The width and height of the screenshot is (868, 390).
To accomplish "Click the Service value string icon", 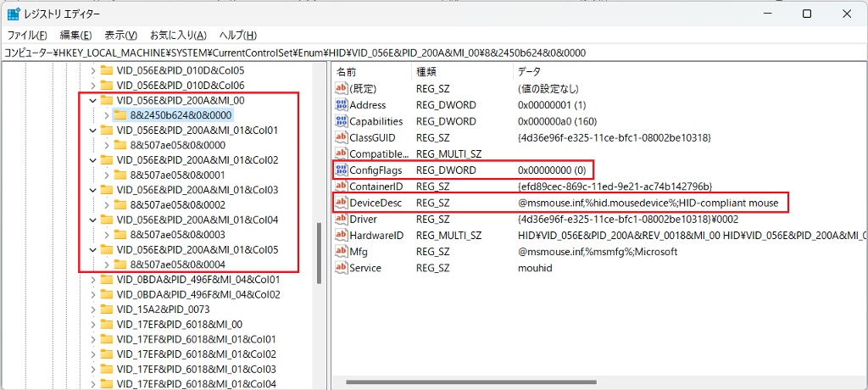I will click(342, 268).
